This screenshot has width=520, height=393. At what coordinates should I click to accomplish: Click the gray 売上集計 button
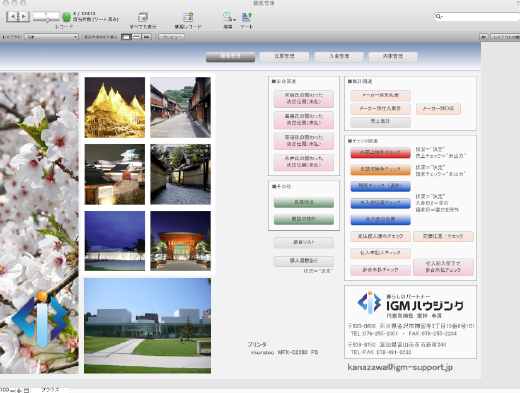(380, 122)
